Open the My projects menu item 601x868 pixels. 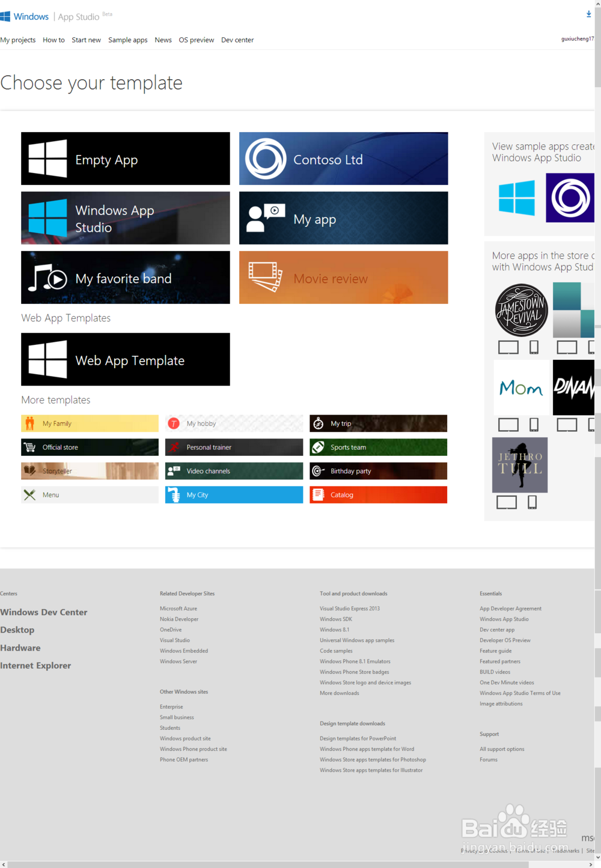[x=18, y=40]
